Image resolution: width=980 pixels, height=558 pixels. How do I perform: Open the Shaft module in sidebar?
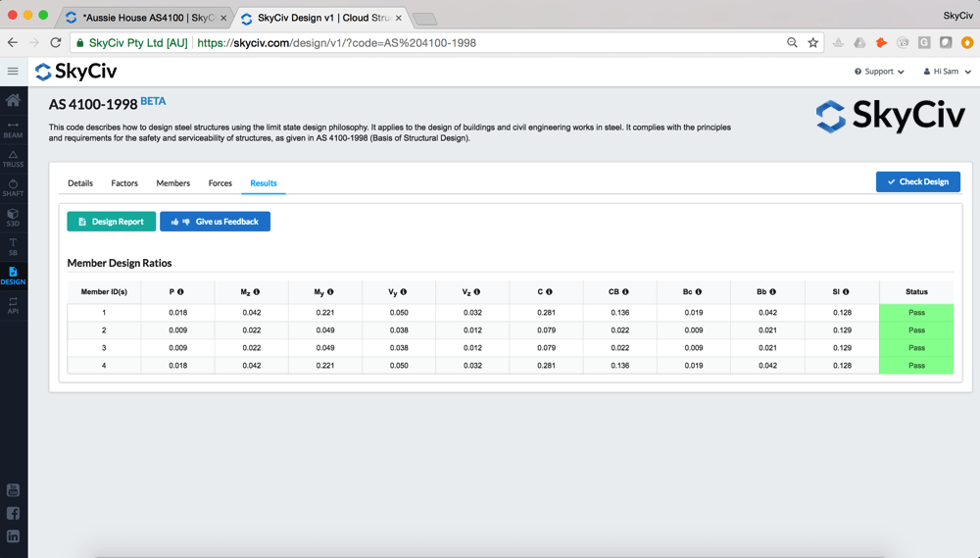coord(14,187)
